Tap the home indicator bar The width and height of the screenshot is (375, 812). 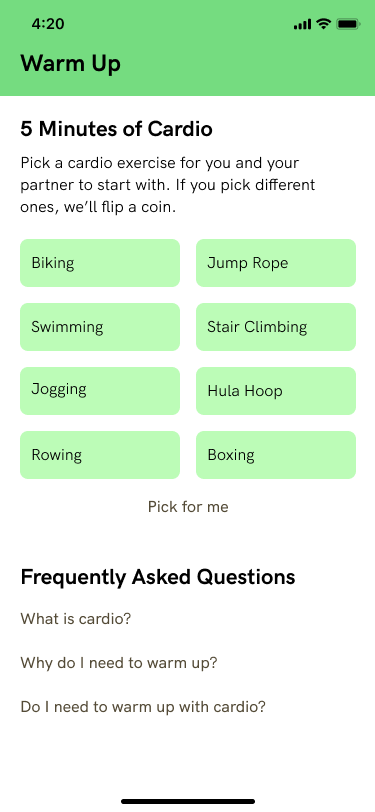[188, 801]
